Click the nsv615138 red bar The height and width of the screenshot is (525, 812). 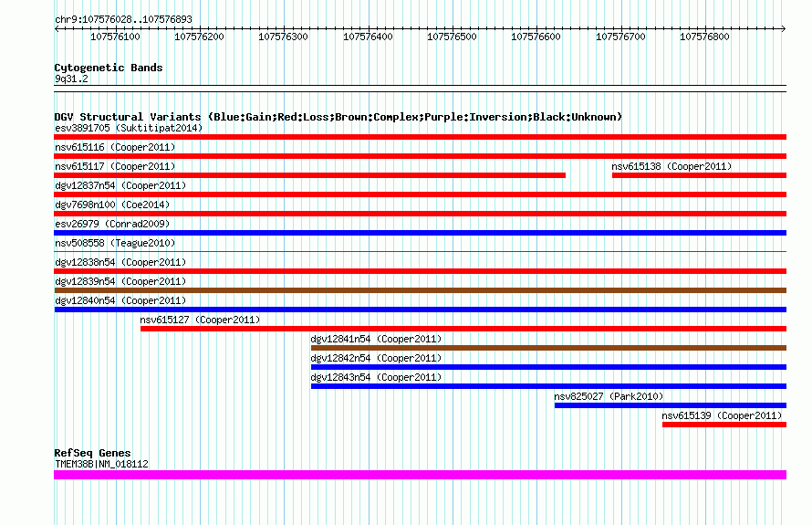[699, 175]
